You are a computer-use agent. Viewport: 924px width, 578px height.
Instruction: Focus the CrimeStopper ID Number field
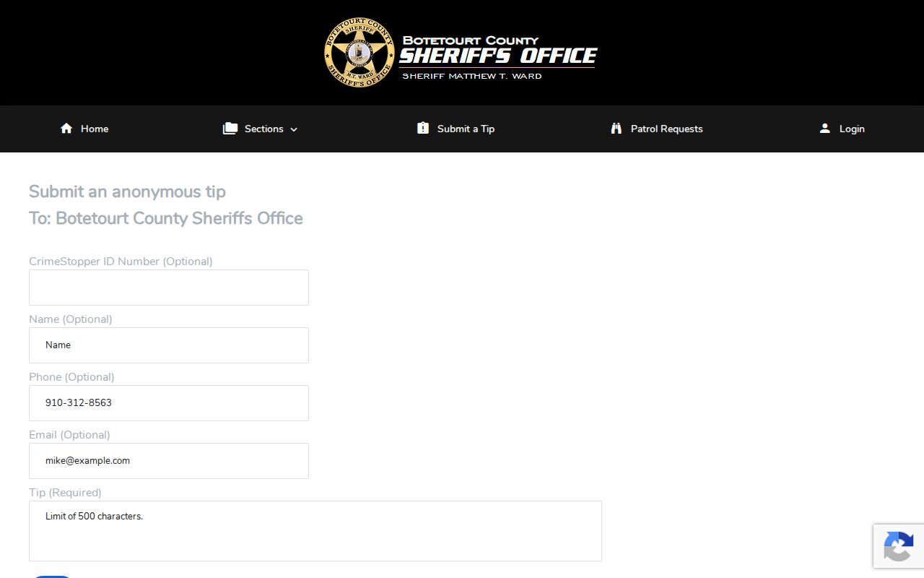[169, 288]
